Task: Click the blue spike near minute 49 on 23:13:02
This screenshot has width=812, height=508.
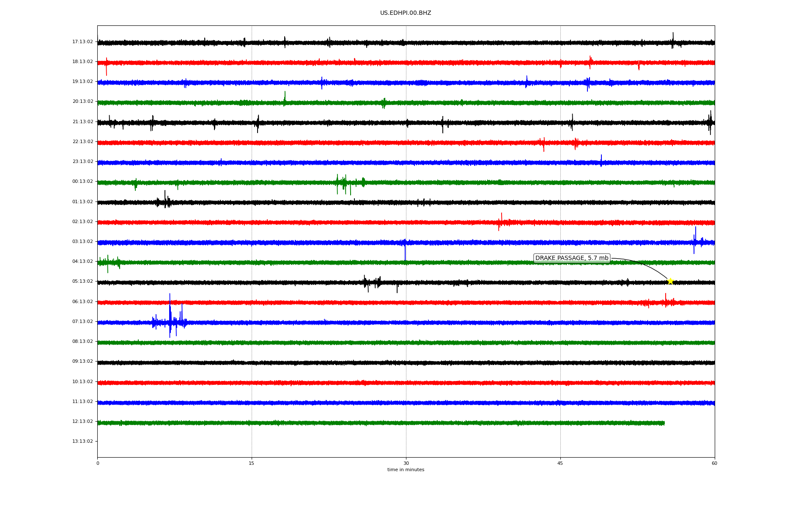Action: 601,160
